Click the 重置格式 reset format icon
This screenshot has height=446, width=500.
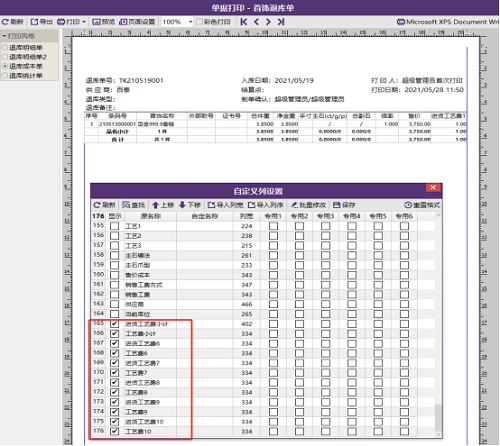(x=408, y=205)
